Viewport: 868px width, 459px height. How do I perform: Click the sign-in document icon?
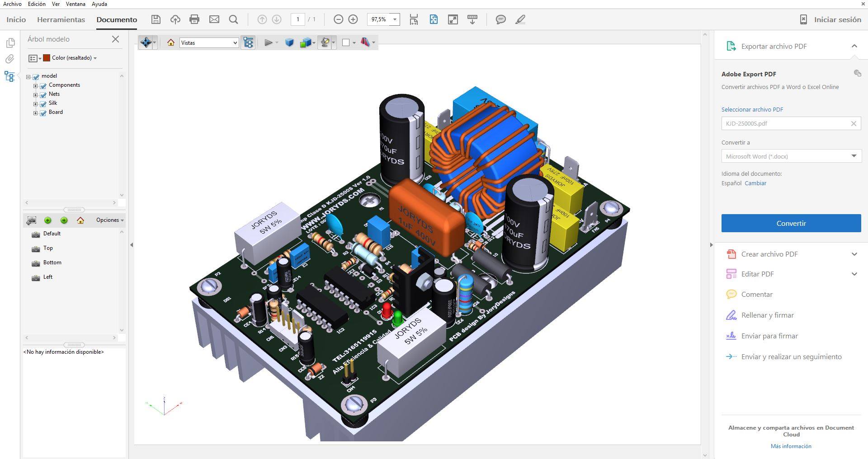[803, 19]
